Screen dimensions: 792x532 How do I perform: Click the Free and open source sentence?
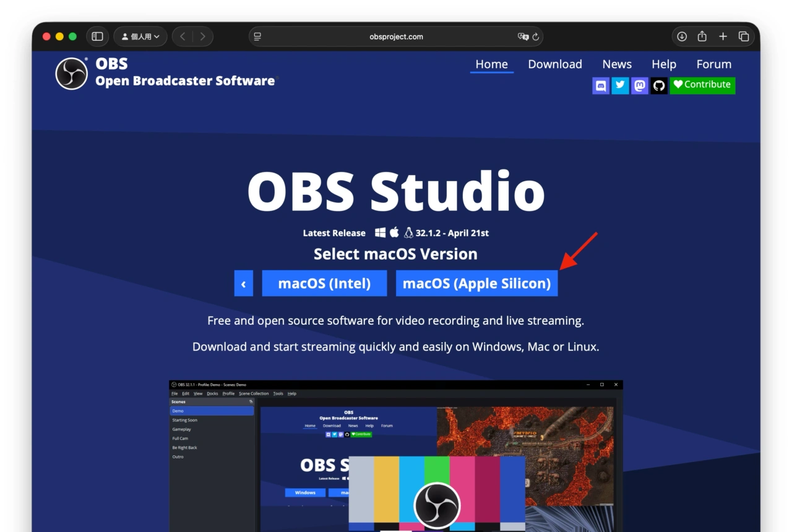(396, 321)
